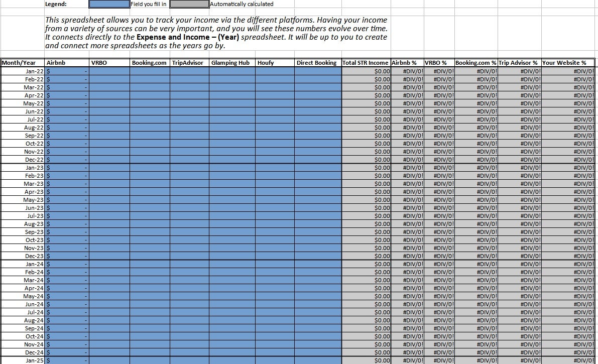The width and height of the screenshot is (598, 364).
Task: Select the 'TripAdvisor' column header
Action: click(x=190, y=63)
